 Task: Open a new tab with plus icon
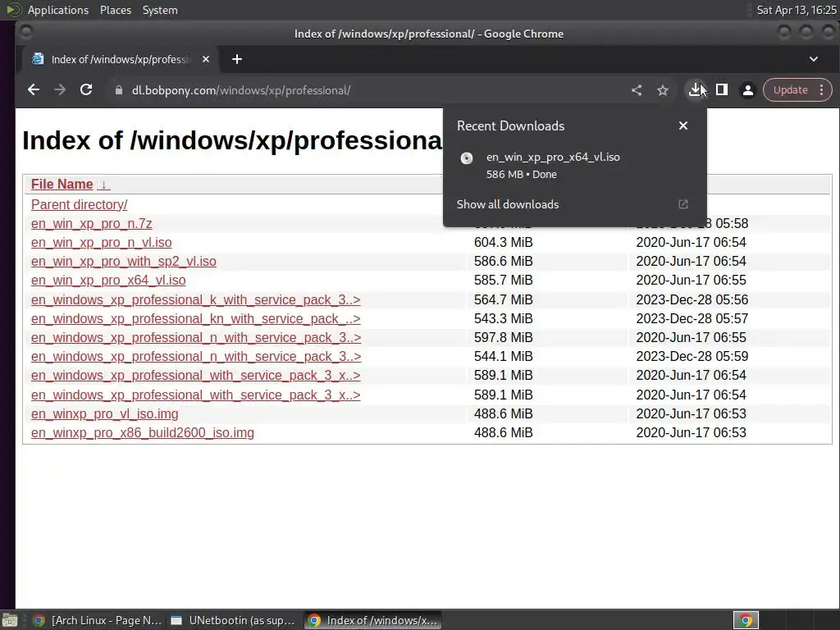coord(237,59)
